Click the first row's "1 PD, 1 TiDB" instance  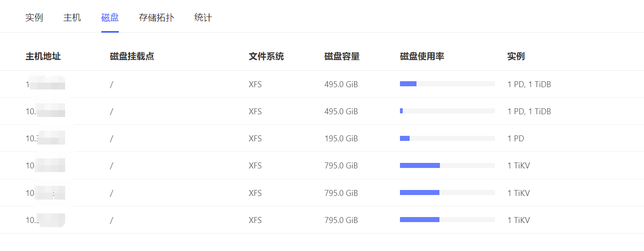(529, 84)
